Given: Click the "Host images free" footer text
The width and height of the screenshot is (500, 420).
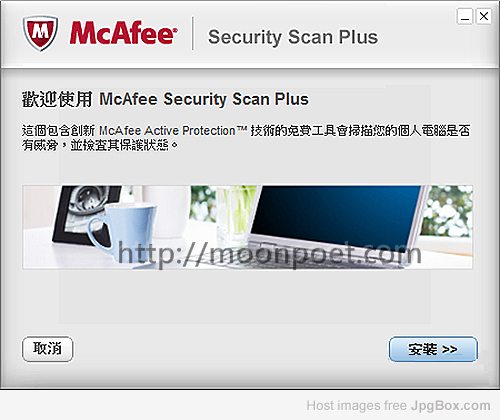Looking at the screenshot, I should click(356, 406).
